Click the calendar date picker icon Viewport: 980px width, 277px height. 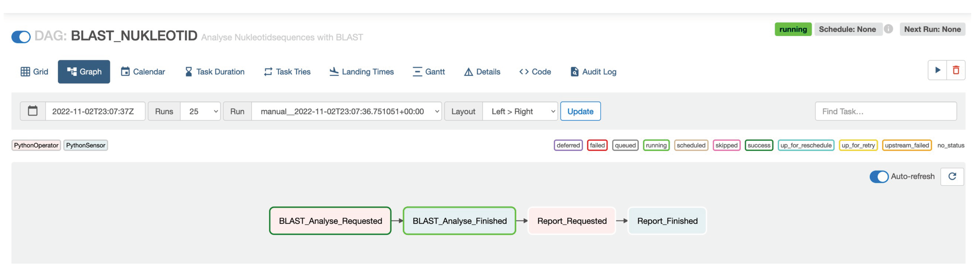[33, 111]
